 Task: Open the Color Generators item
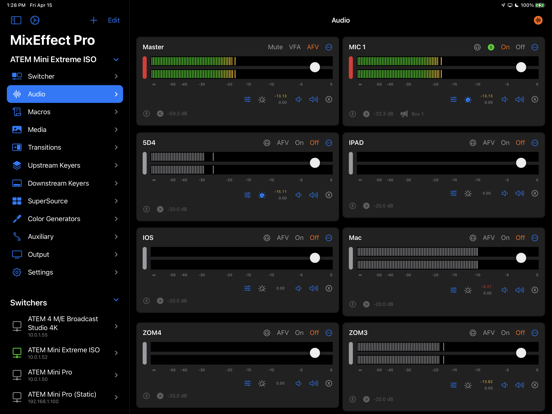coord(65,219)
